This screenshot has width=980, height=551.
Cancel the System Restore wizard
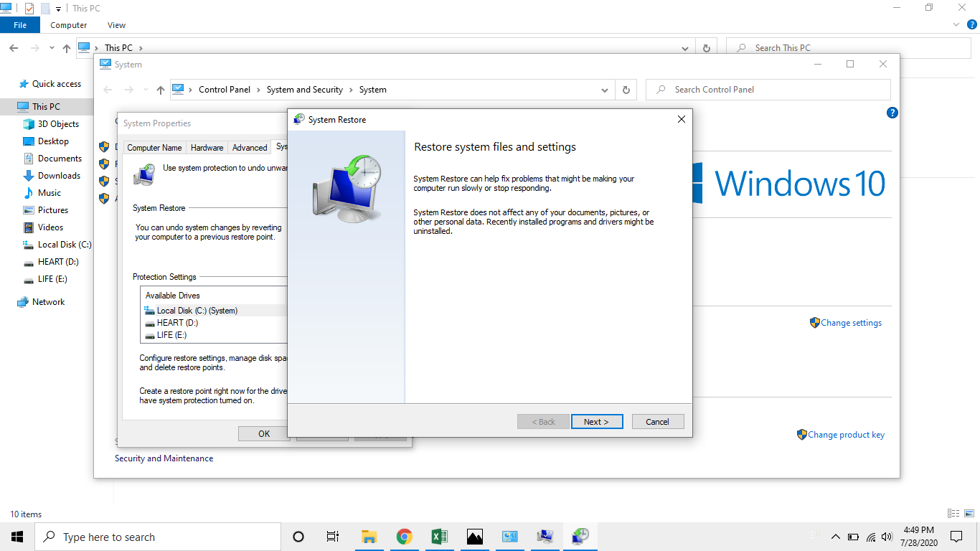(x=658, y=422)
